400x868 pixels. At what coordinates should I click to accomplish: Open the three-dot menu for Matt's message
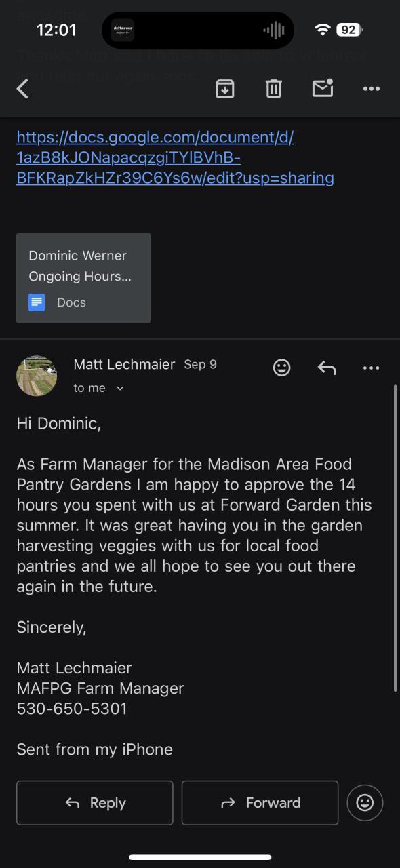372,368
